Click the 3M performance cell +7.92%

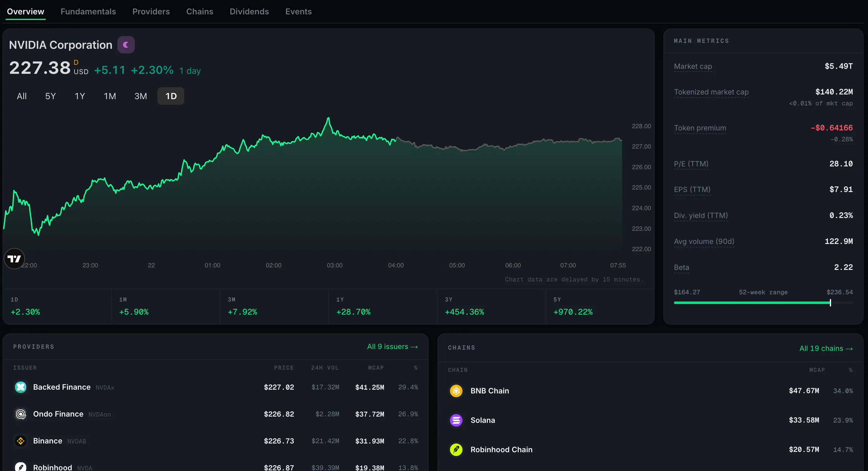(x=274, y=307)
